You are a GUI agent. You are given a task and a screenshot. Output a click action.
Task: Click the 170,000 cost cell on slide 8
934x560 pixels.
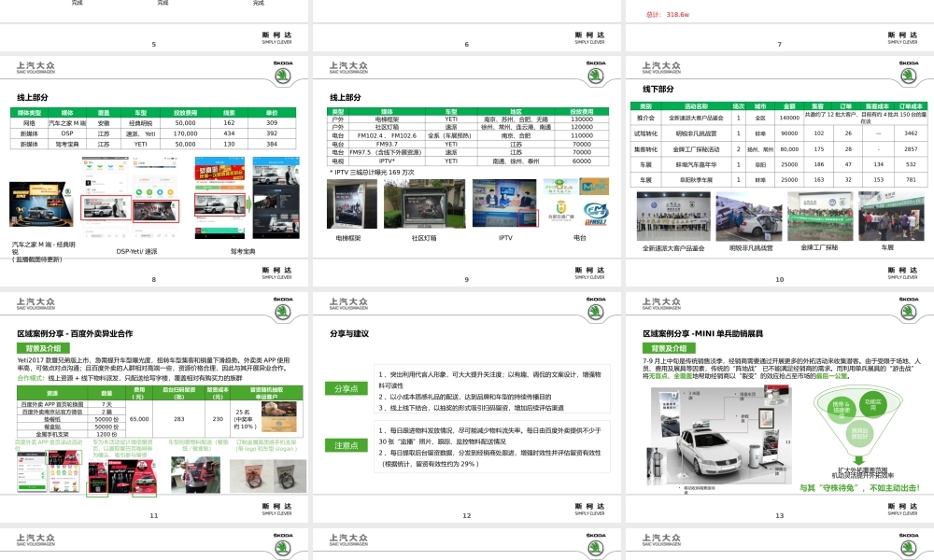point(185,133)
